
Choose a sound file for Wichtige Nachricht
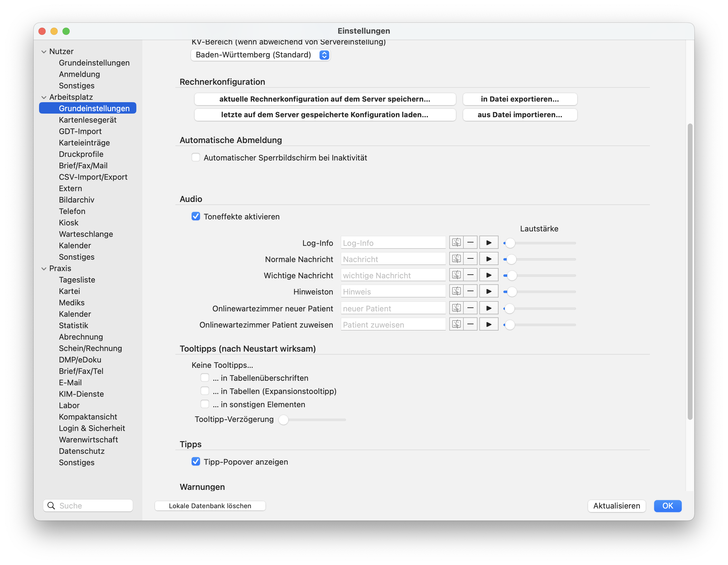pos(456,275)
